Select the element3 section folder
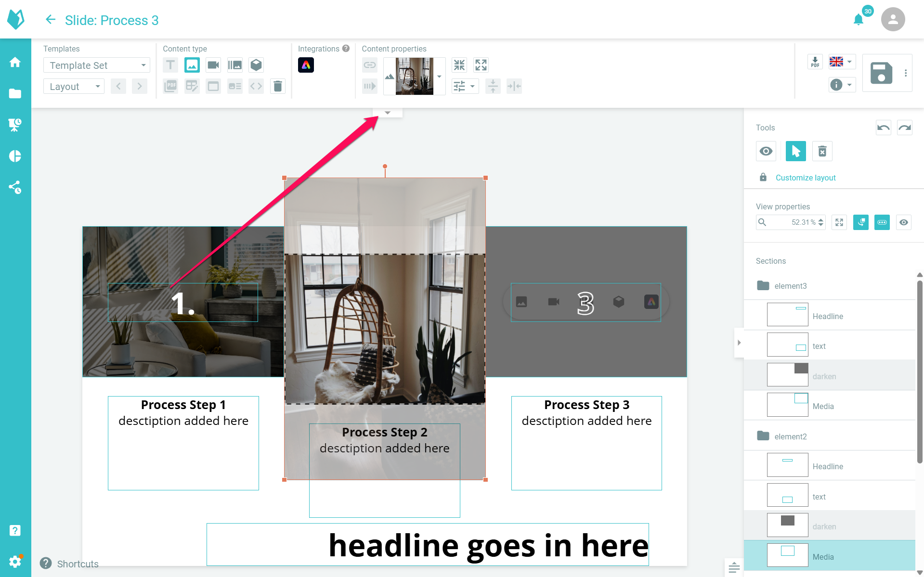The width and height of the screenshot is (924, 577). tap(790, 286)
